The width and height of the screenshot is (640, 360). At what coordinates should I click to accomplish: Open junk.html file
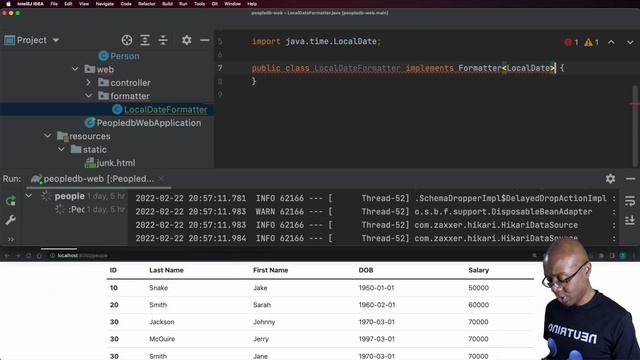coord(110,163)
